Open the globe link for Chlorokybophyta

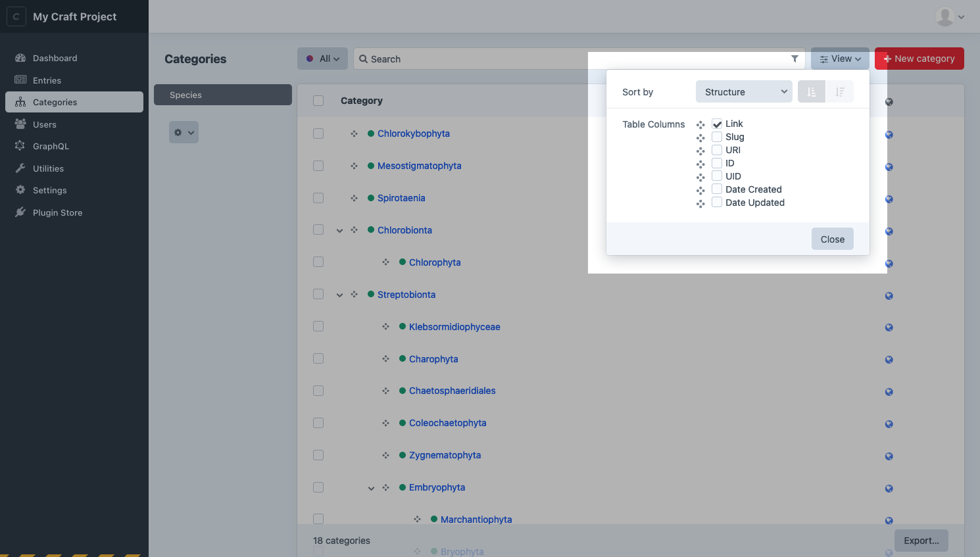click(x=889, y=134)
